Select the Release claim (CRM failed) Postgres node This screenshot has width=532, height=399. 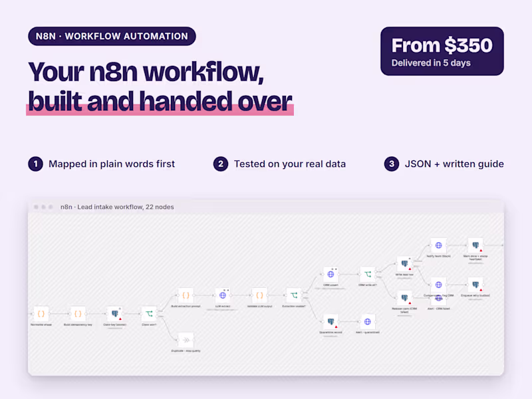pyautogui.click(x=404, y=298)
